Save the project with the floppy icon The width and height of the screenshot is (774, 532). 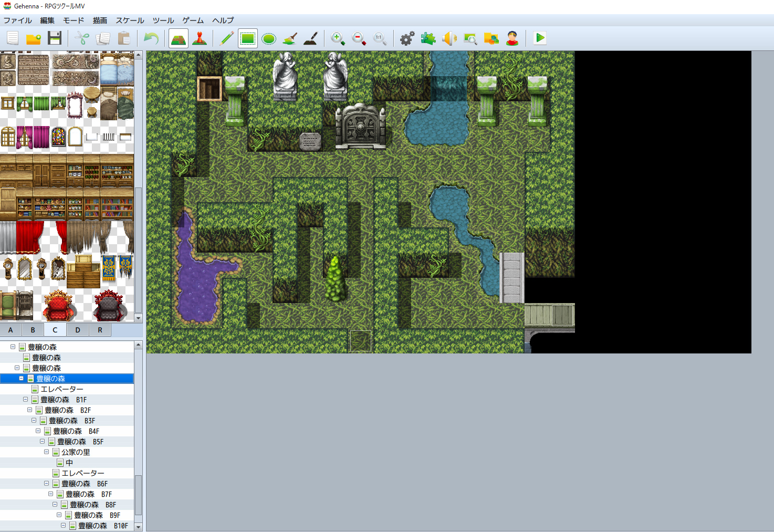click(x=55, y=38)
